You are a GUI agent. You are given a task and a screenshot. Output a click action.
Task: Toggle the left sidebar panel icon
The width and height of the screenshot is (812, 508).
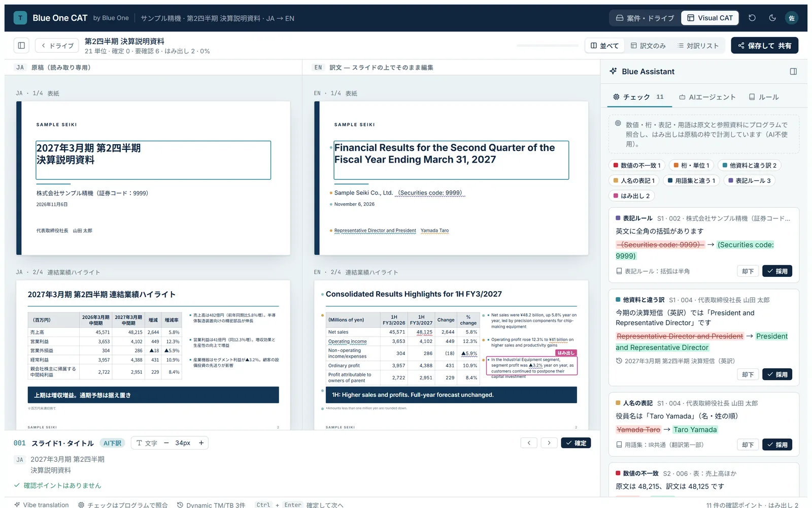(21, 45)
